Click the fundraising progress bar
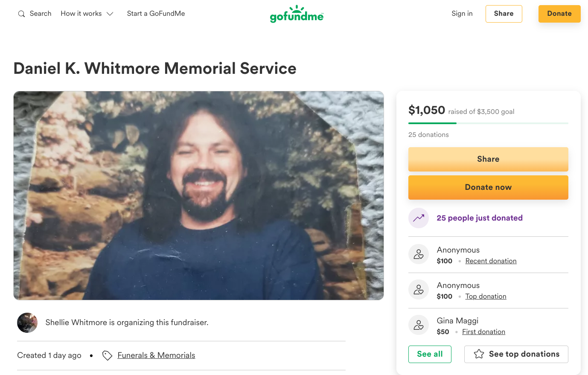This screenshot has height=375, width=588. point(488,123)
